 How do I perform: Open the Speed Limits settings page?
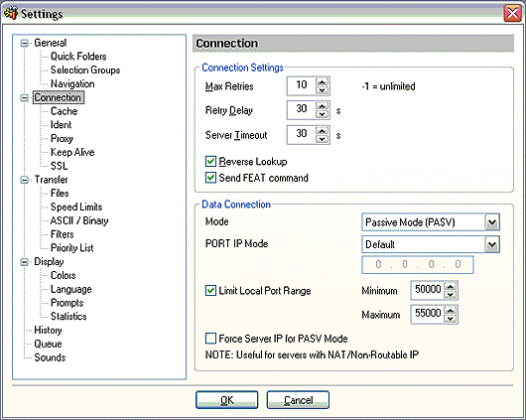(76, 207)
